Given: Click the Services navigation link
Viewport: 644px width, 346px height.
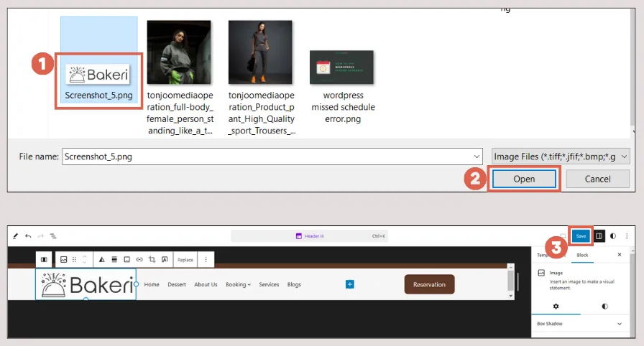Looking at the screenshot, I should point(269,284).
